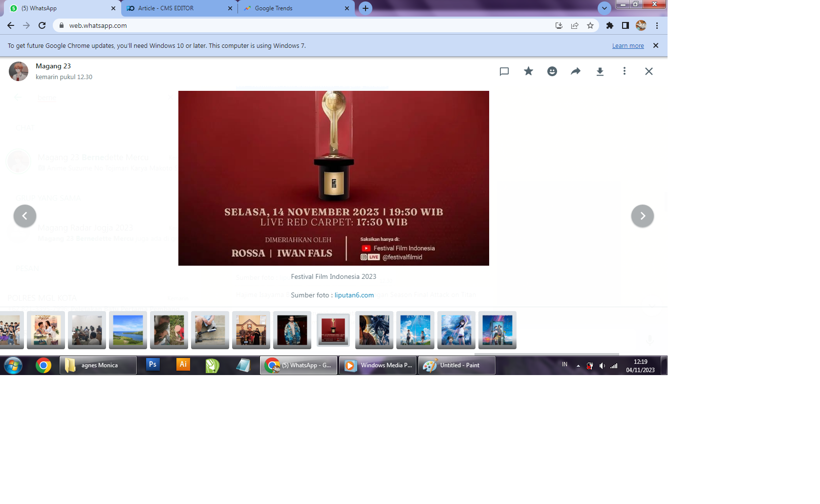Go to the previous media item

click(25, 216)
